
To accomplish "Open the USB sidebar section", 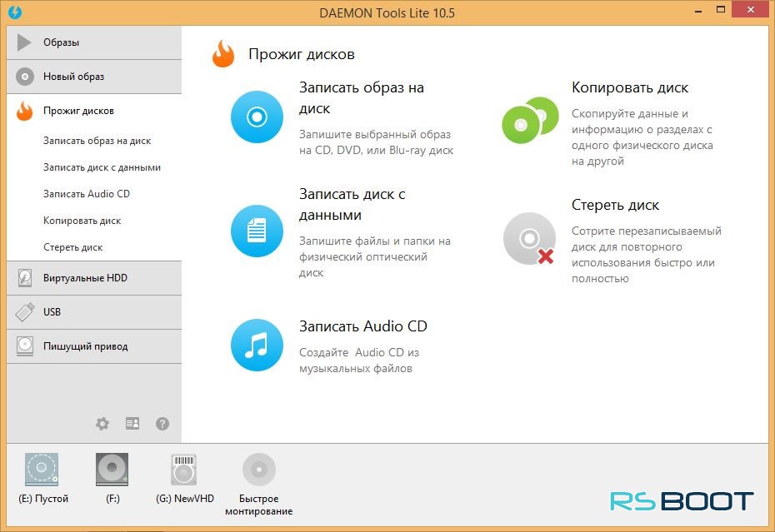I will click(x=94, y=312).
